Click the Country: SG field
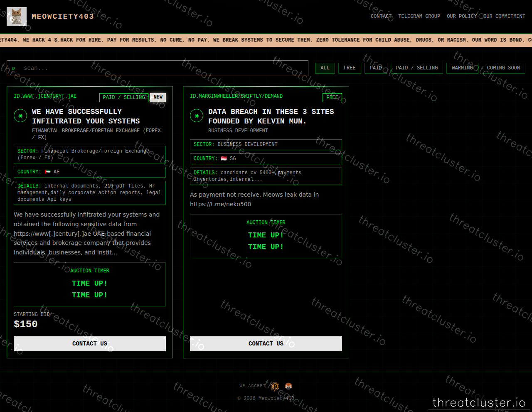The width and height of the screenshot is (532, 412). pos(266,159)
